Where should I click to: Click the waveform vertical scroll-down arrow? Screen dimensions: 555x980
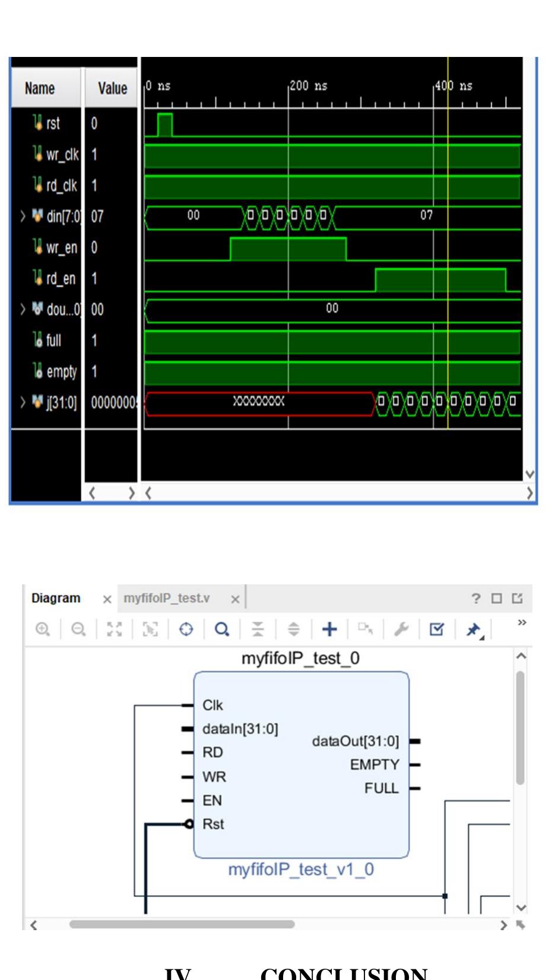(x=529, y=474)
